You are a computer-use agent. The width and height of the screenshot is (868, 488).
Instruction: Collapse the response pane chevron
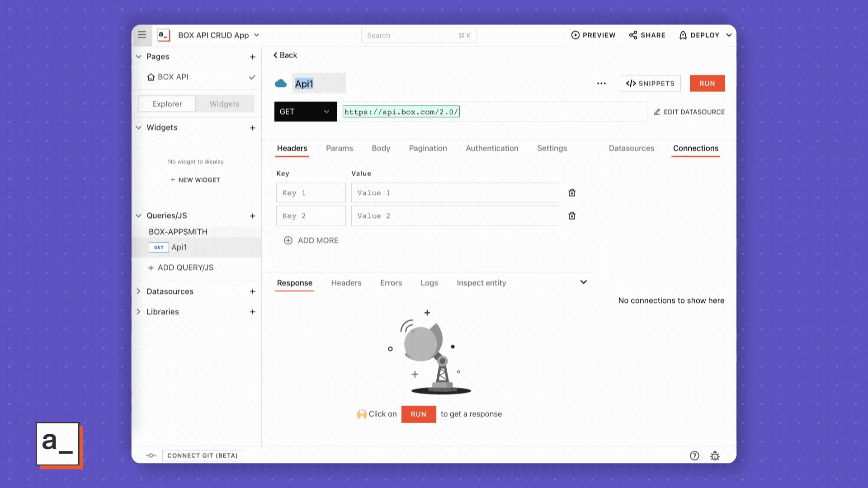click(x=584, y=282)
